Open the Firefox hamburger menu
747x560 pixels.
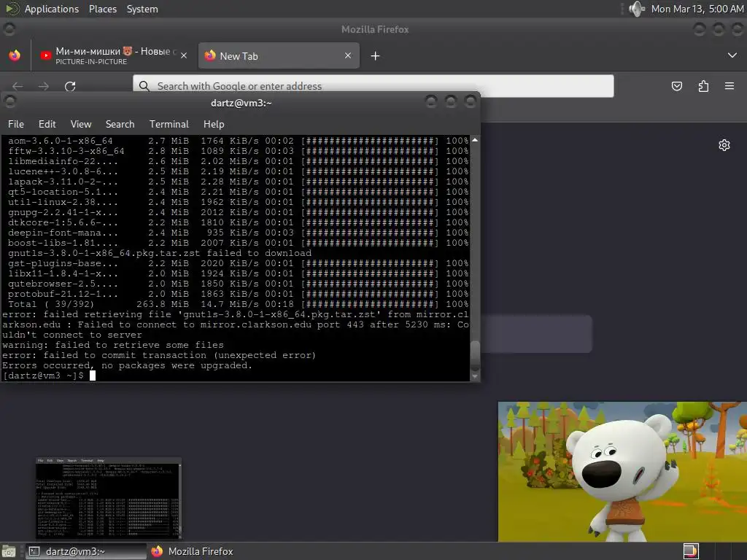(729, 86)
